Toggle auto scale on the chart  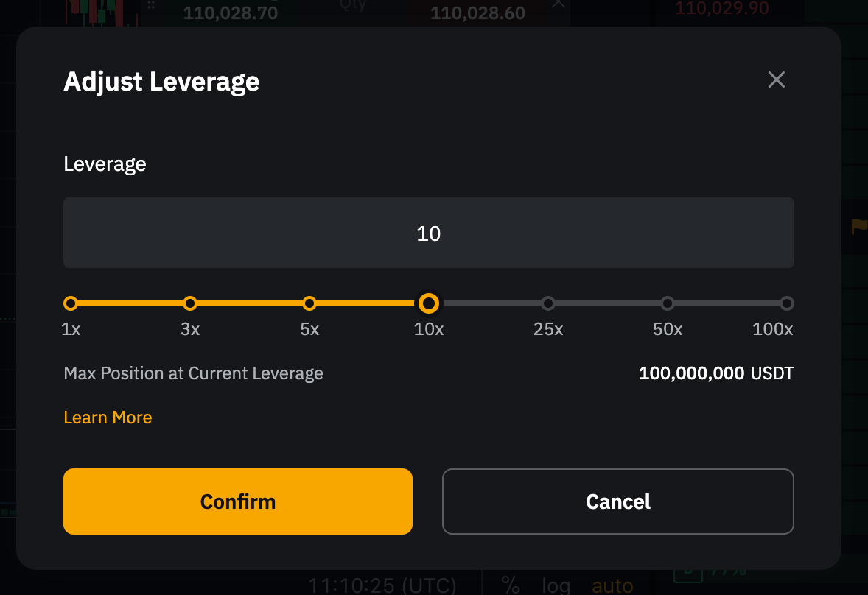coord(612,585)
